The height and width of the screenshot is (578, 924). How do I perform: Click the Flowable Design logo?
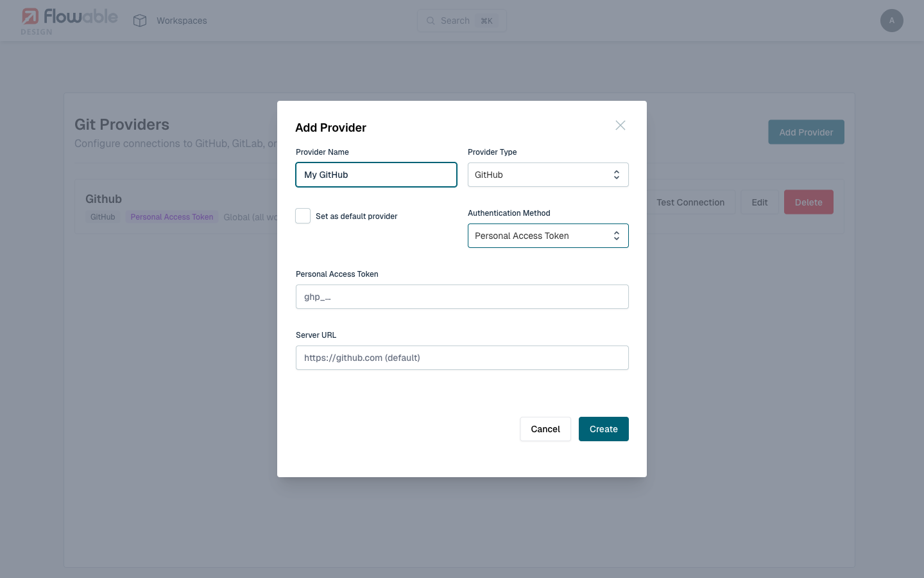69,21
